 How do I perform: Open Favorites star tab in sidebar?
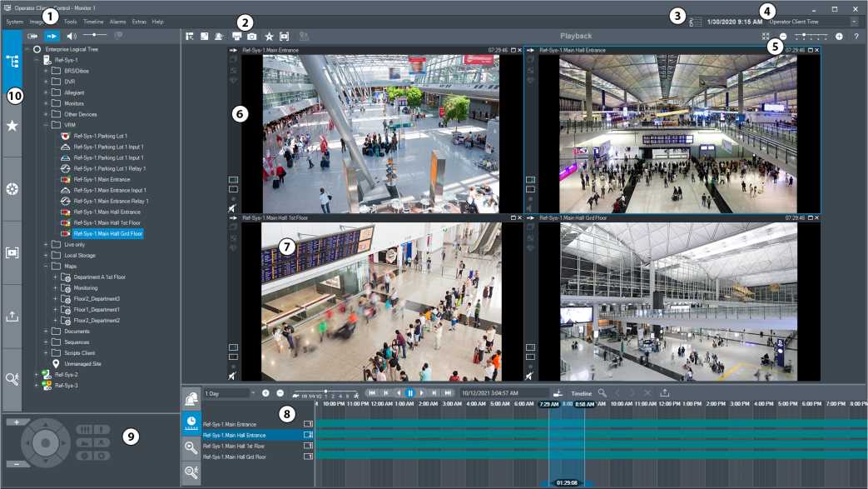tap(12, 126)
